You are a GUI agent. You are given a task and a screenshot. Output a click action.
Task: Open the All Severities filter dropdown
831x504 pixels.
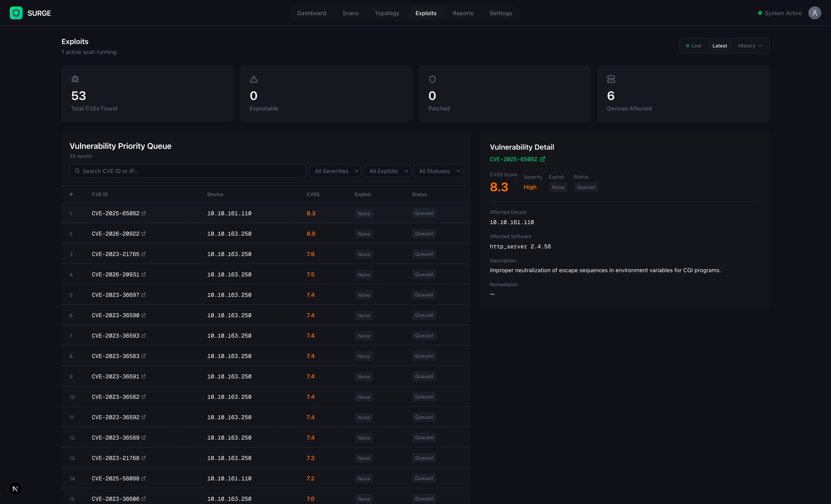(335, 171)
